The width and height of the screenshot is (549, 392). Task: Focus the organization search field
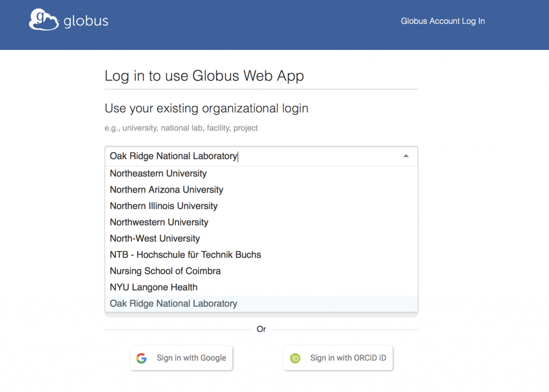pyautogui.click(x=252, y=156)
